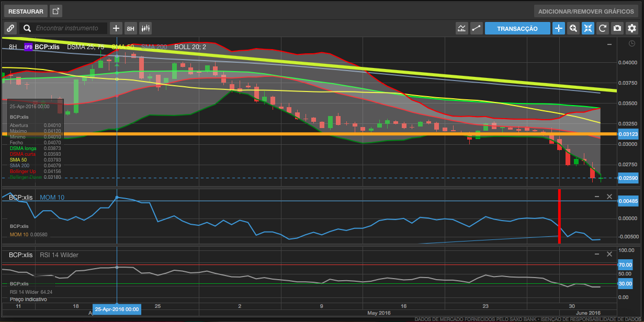
Task: Click the link chart icon
Action: (10, 28)
